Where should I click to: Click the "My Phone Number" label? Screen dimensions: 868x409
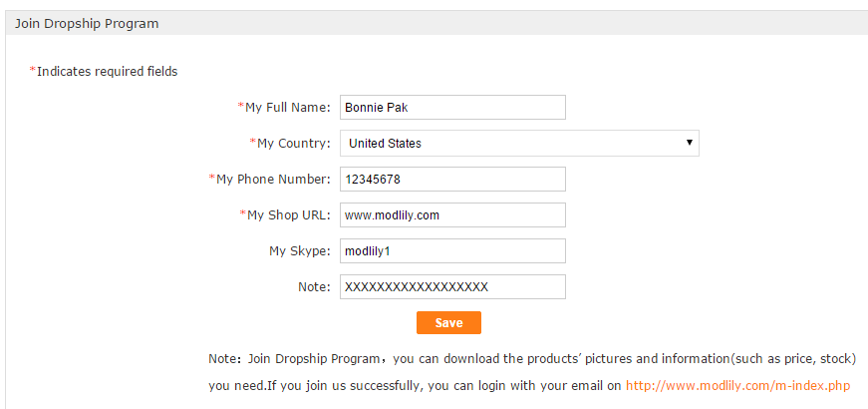tap(273, 179)
